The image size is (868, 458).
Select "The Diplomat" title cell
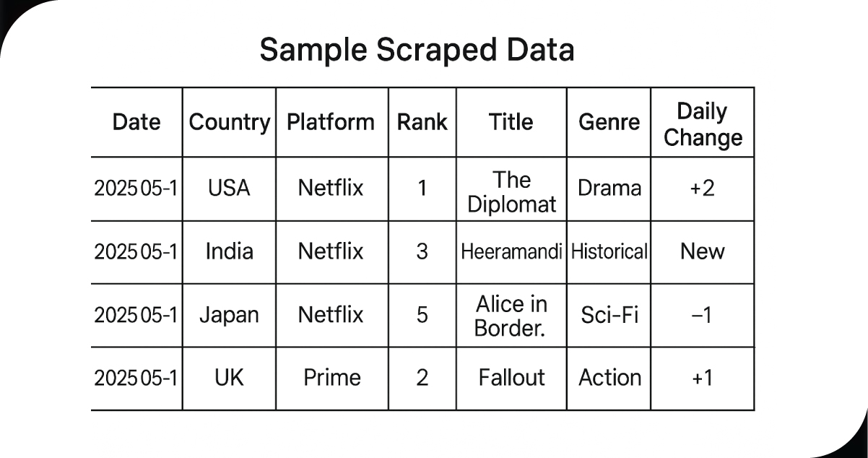tap(511, 191)
